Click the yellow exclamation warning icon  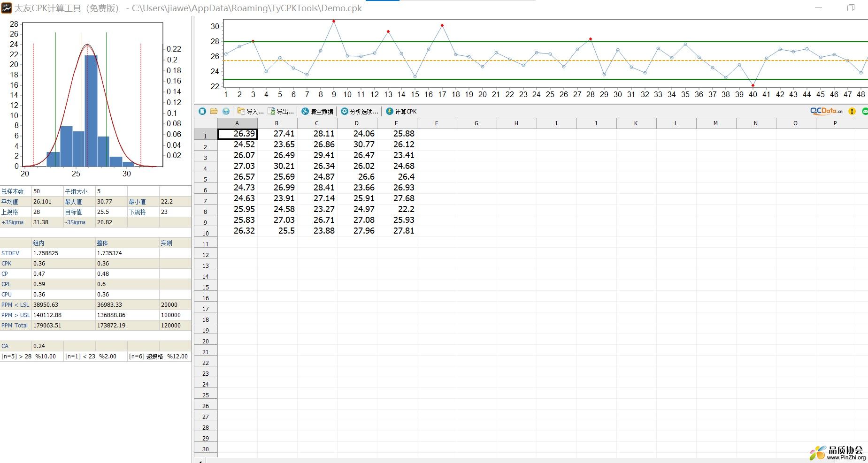[x=852, y=111]
